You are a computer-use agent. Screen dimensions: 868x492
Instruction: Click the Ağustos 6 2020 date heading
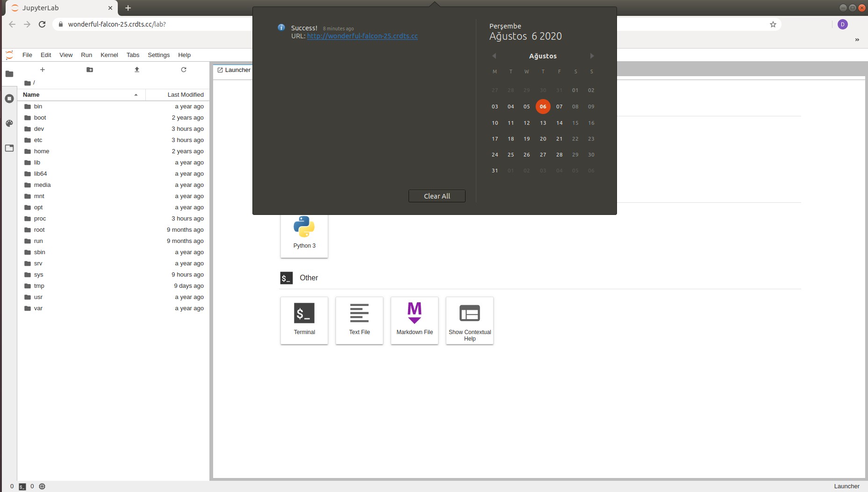(525, 36)
